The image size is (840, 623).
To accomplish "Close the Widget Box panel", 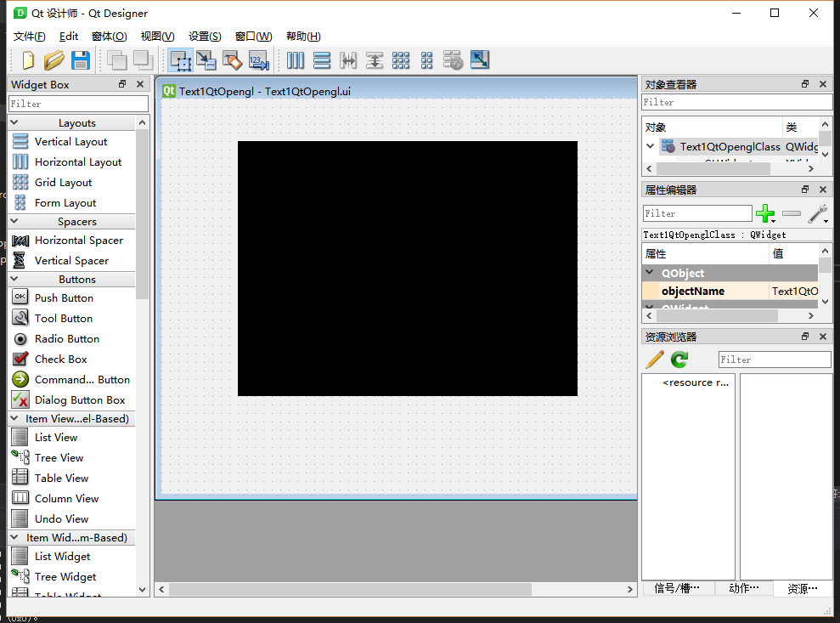I will coord(140,83).
